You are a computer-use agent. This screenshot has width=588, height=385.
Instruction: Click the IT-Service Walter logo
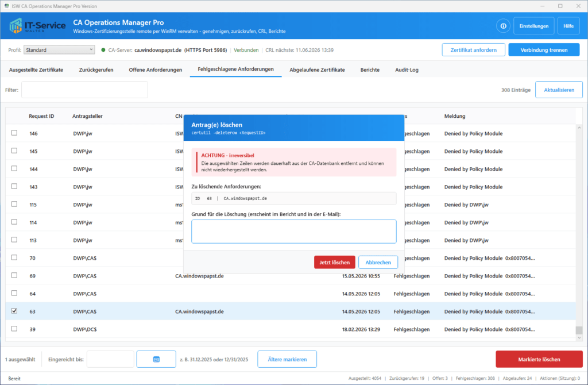37,25
